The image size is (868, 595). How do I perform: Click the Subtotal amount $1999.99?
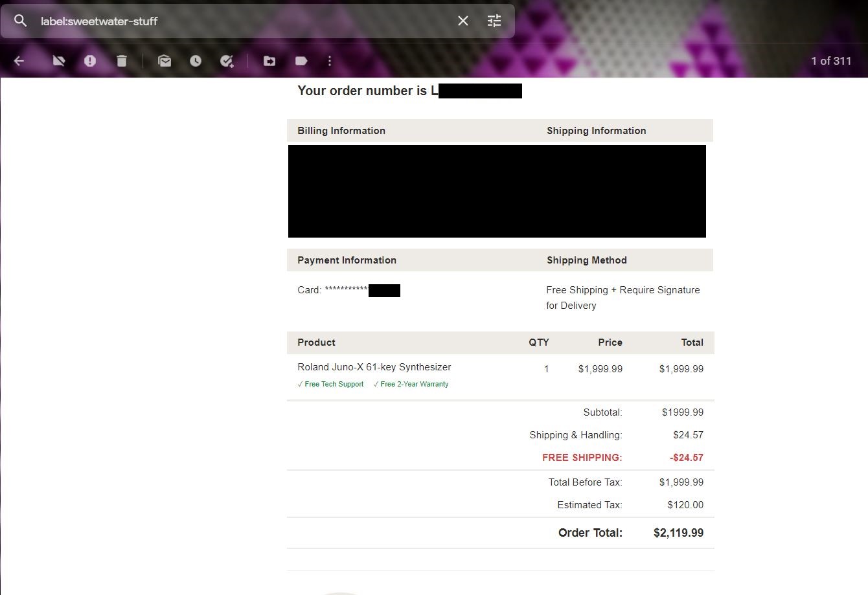click(683, 412)
